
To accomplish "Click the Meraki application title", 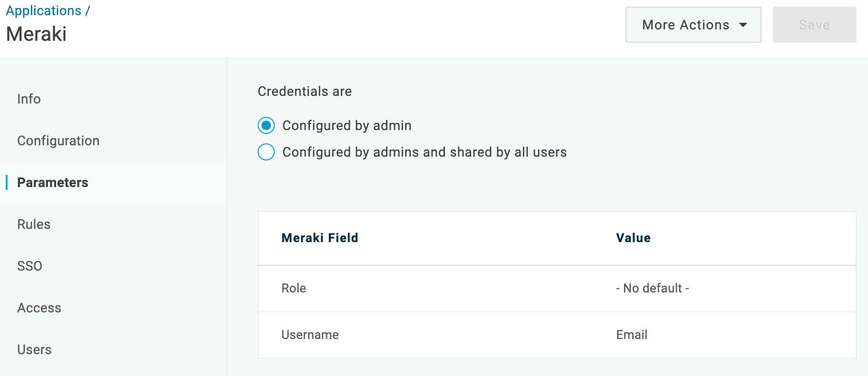I will pyautogui.click(x=36, y=34).
